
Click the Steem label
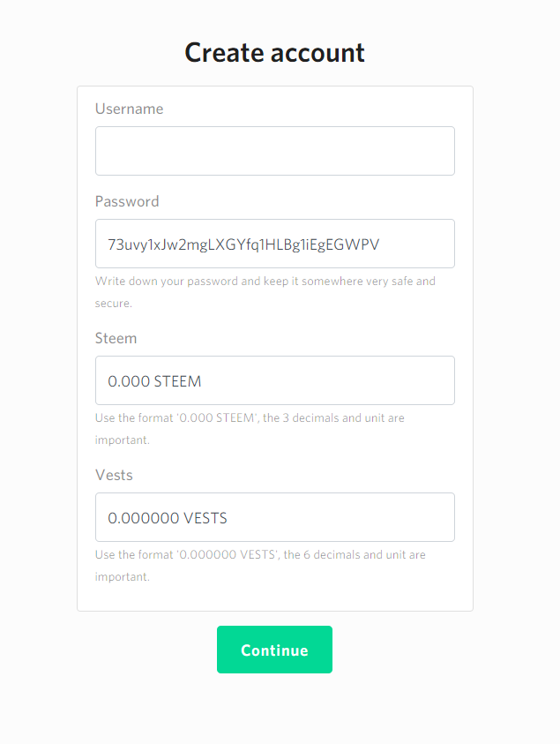pos(116,338)
